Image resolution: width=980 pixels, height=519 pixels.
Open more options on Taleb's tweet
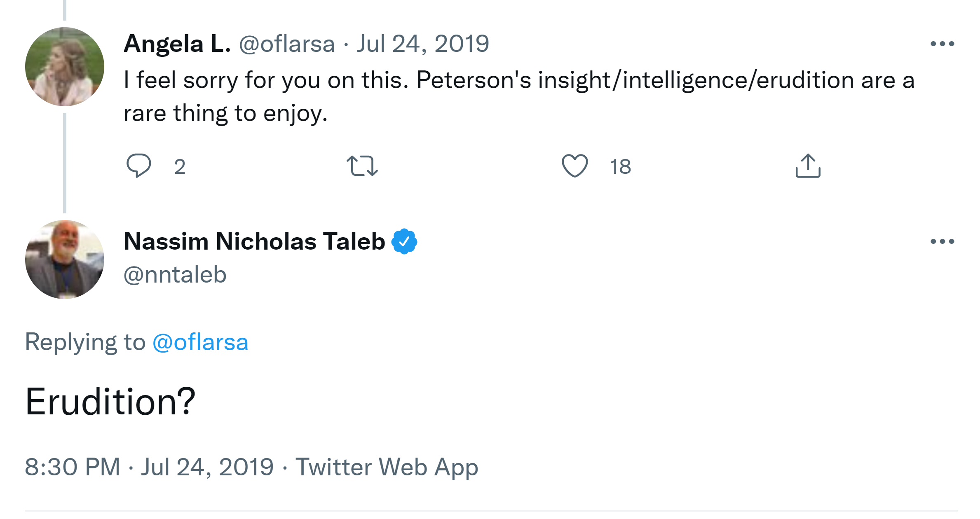tap(942, 241)
